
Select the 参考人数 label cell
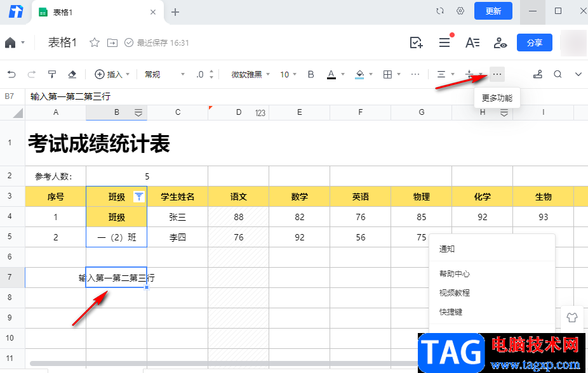[x=55, y=176]
